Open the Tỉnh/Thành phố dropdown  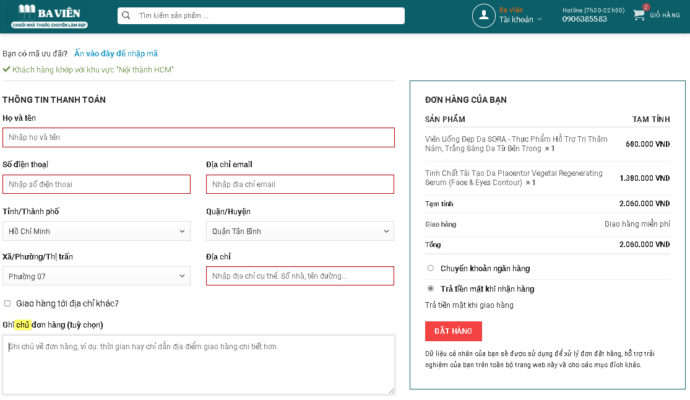pyautogui.click(x=96, y=231)
